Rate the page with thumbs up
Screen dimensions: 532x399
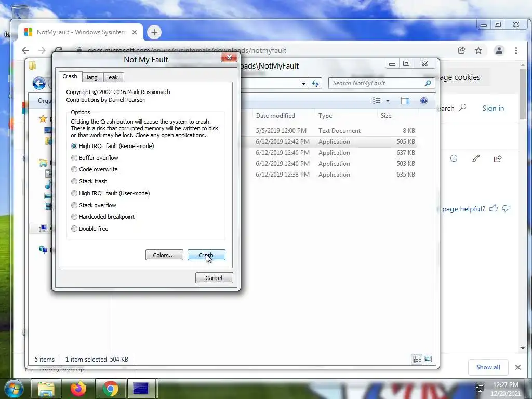[x=494, y=208]
